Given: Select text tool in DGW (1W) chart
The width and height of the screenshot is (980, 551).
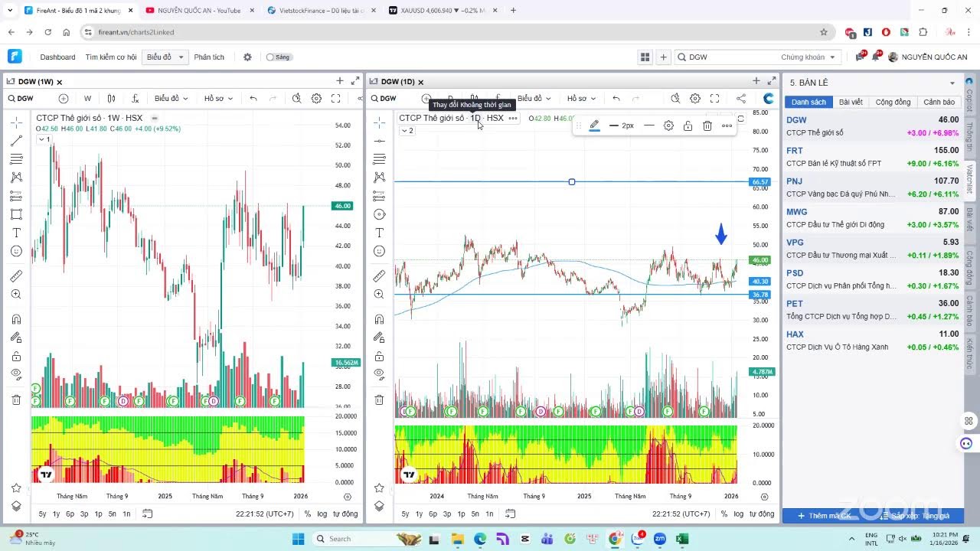Looking at the screenshot, I should [x=16, y=233].
